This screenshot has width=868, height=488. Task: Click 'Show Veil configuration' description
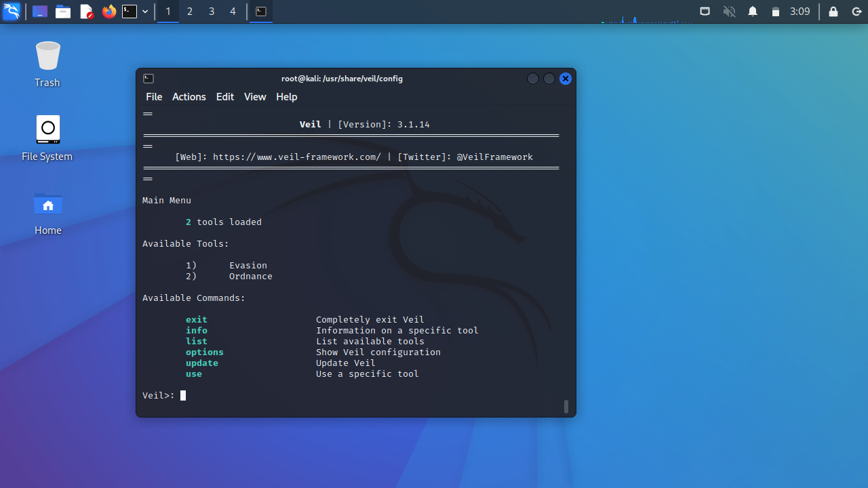[378, 352]
